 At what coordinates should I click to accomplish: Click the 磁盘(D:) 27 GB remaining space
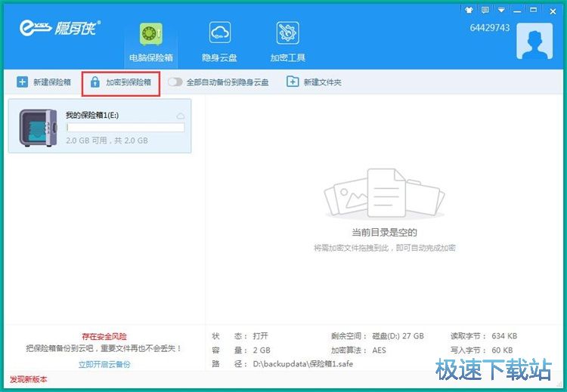click(x=398, y=336)
